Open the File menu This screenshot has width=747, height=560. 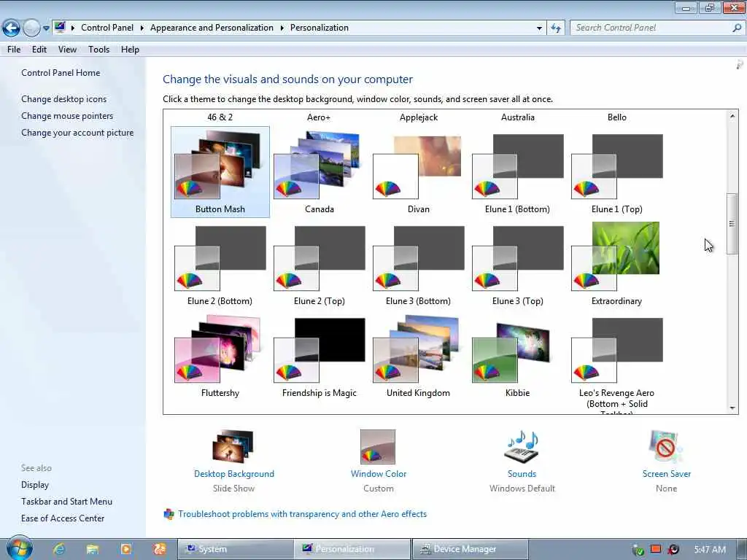14,50
